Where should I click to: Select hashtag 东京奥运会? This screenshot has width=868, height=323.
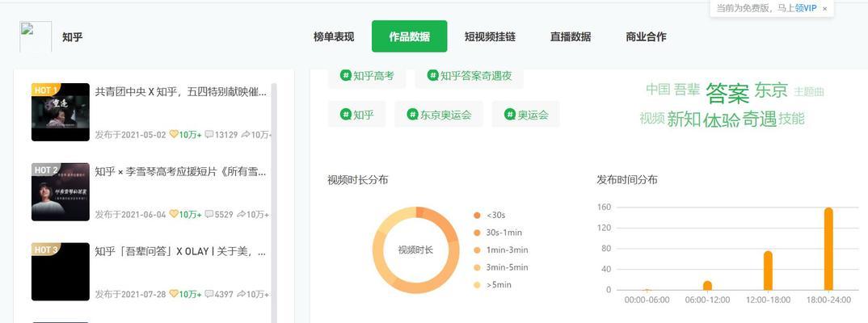(438, 114)
